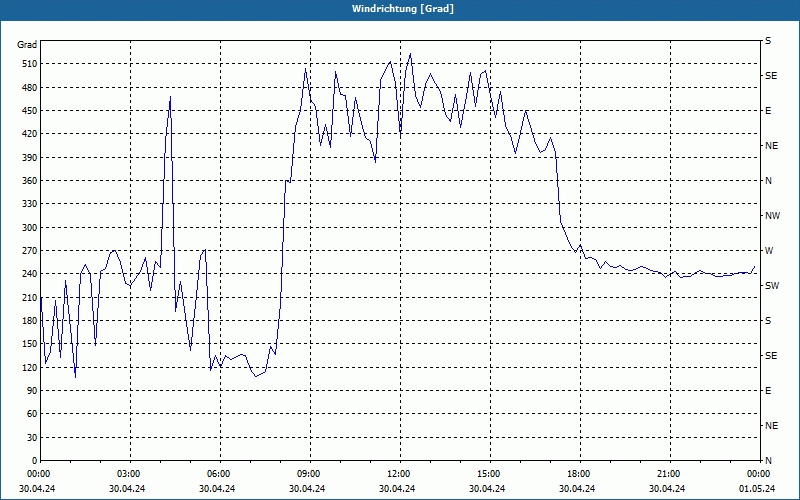This screenshot has width=800, height=500.
Task: Click the 30.04.24 date under 09:00
Action: point(307,489)
